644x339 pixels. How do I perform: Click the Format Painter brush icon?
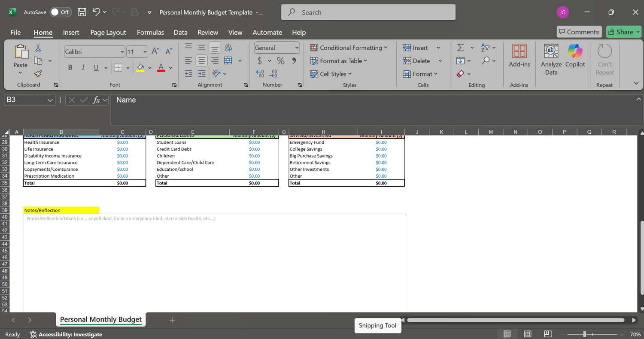click(38, 74)
